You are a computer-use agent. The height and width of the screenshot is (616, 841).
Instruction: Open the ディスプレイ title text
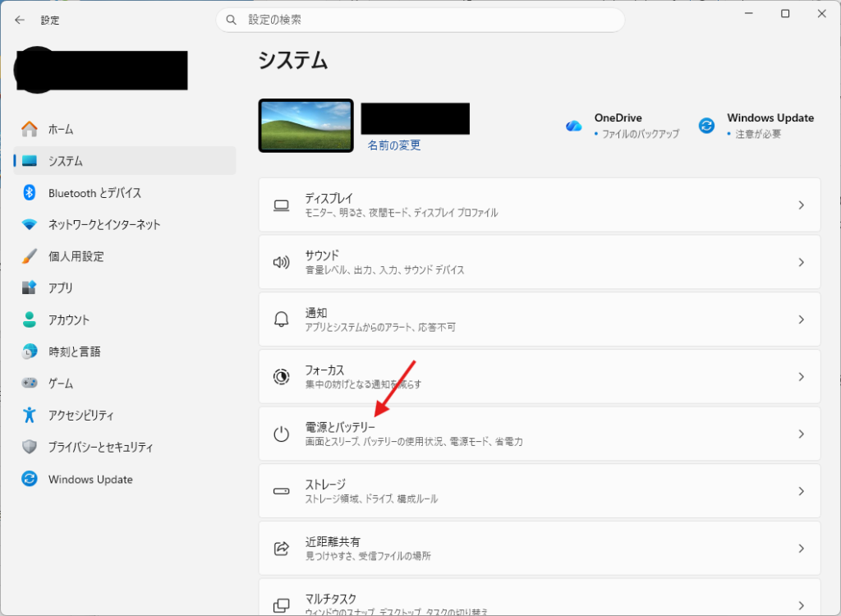point(329,198)
